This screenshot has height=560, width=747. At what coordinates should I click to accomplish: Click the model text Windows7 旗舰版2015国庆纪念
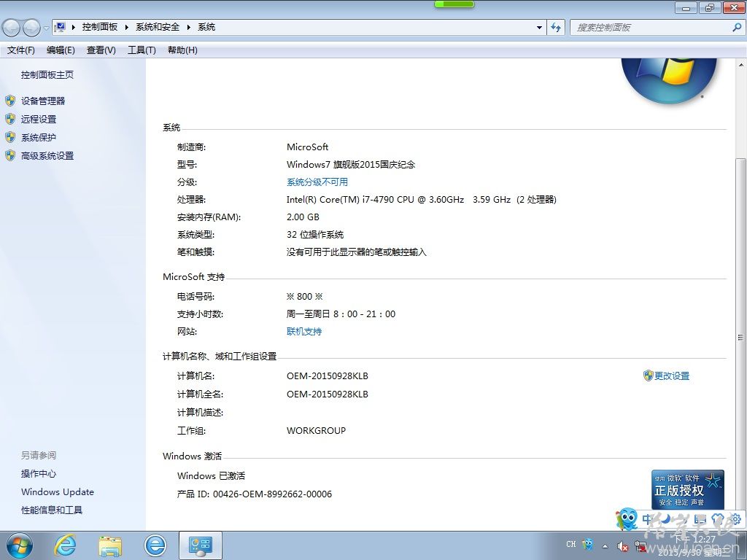(x=351, y=165)
